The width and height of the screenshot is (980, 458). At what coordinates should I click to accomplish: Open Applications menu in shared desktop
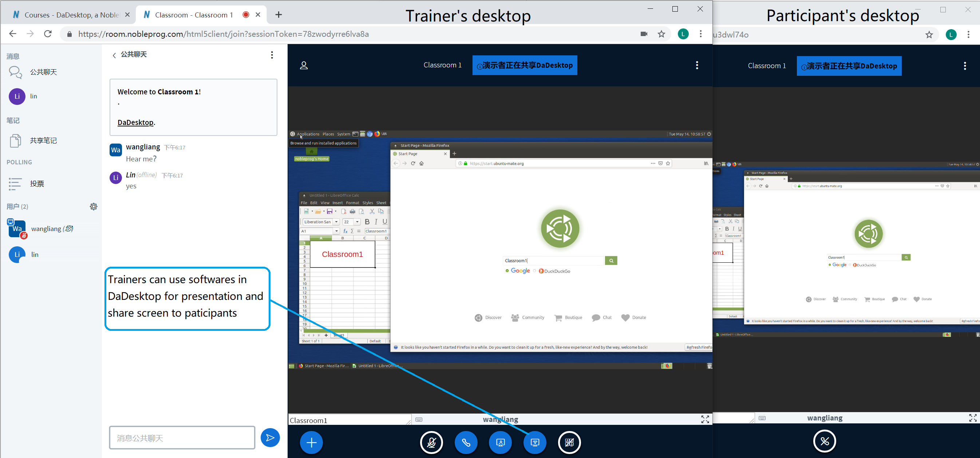tap(307, 134)
